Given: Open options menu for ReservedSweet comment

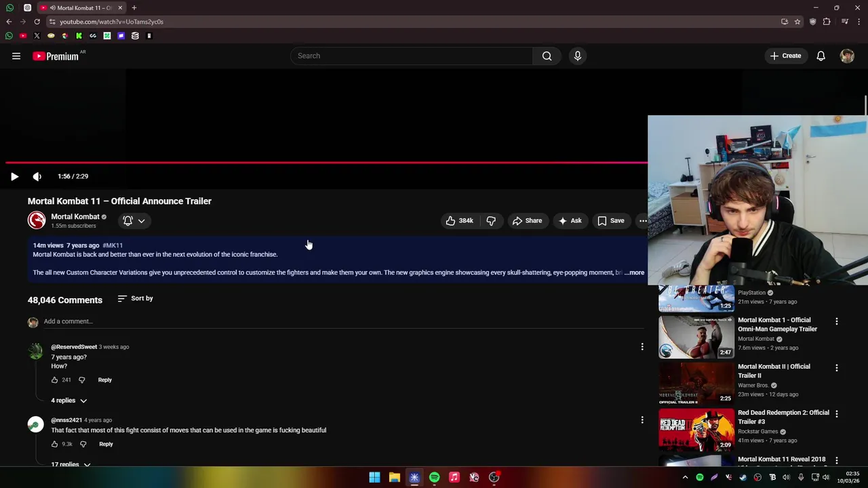Looking at the screenshot, I should (642, 347).
